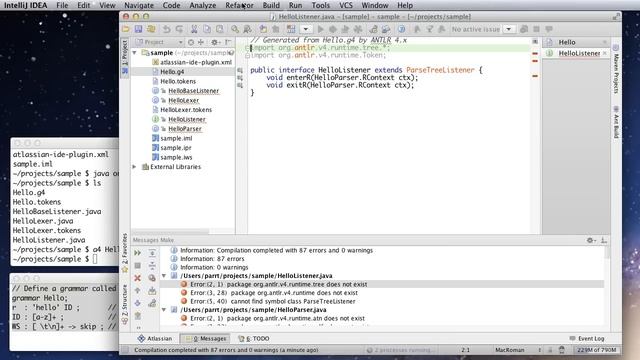Expand the External Libraries node
This screenshot has width=640, height=360.
(134, 167)
